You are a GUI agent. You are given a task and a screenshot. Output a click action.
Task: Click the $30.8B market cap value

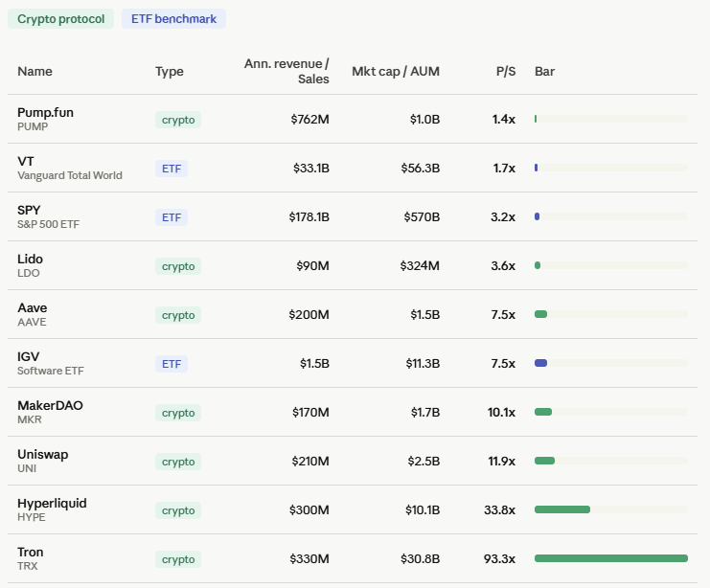[x=421, y=559]
